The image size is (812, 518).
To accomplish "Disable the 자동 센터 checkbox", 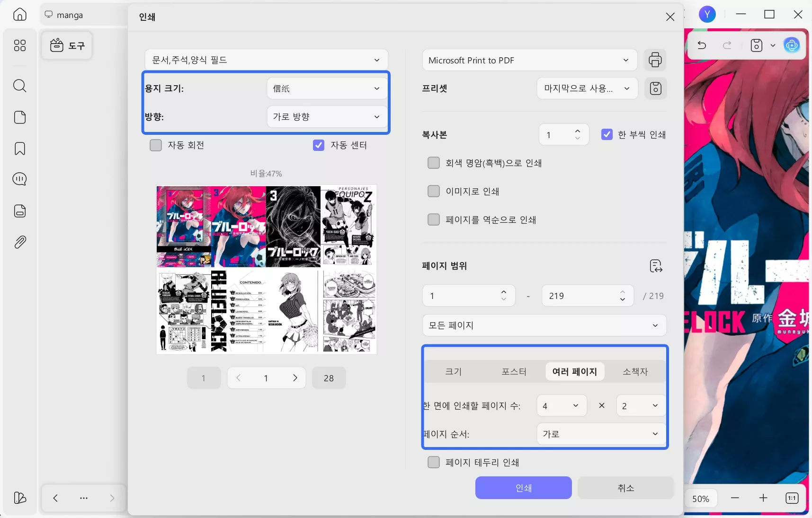I will click(x=318, y=145).
